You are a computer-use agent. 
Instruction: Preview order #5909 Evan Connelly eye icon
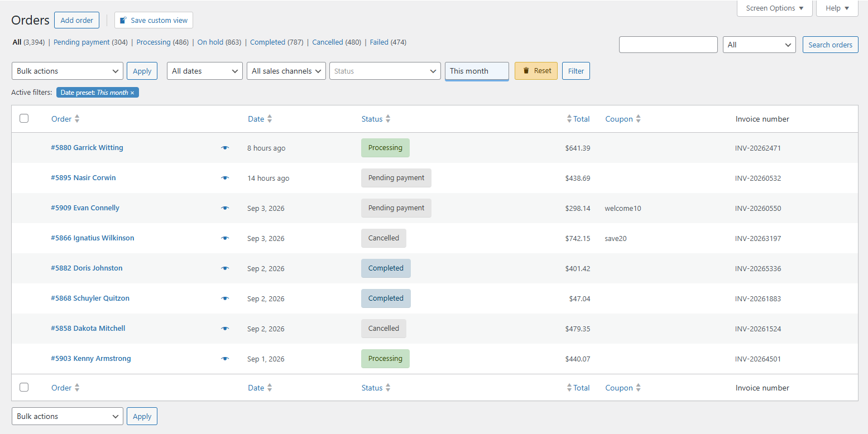(x=225, y=208)
